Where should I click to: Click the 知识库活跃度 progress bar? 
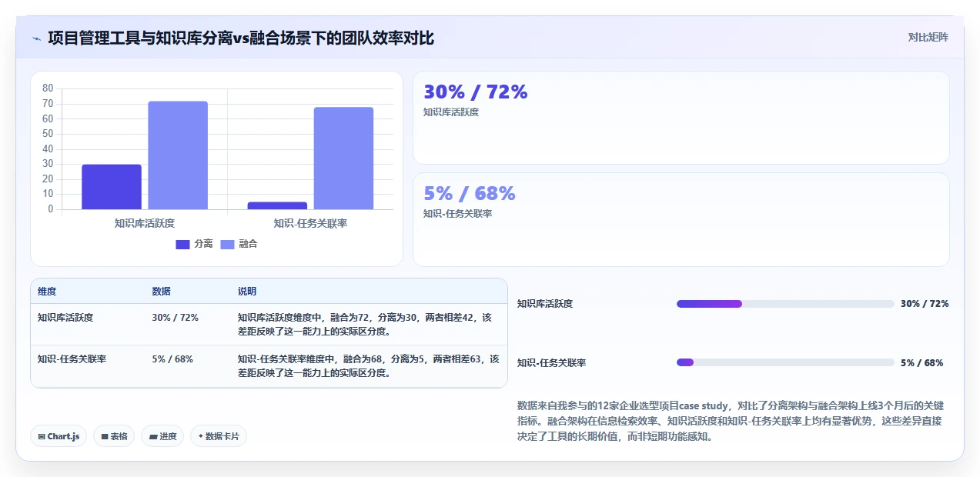tap(785, 304)
